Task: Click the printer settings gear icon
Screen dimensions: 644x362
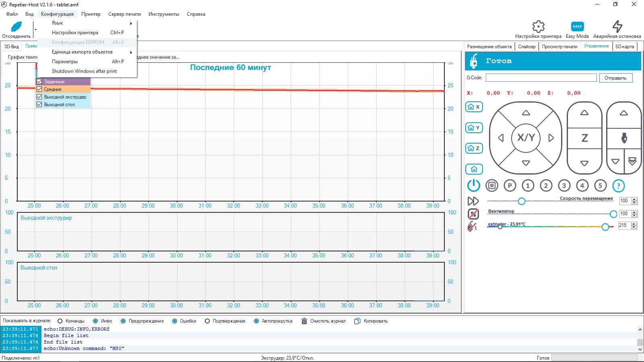Action: (538, 27)
